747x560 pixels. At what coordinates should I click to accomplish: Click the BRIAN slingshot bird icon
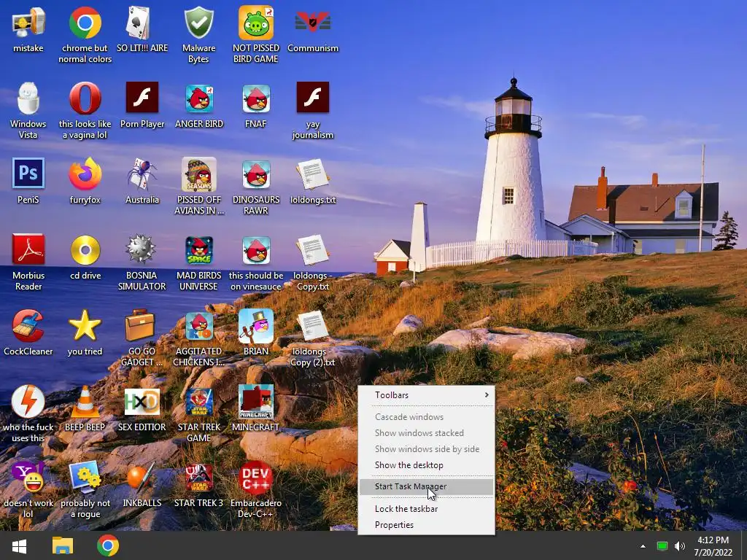256,326
